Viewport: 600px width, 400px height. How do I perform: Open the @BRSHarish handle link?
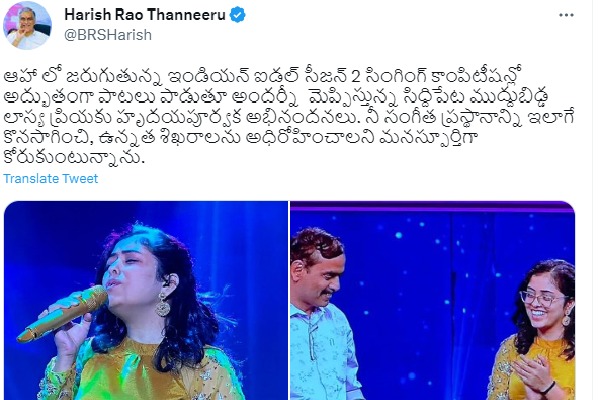(x=108, y=35)
